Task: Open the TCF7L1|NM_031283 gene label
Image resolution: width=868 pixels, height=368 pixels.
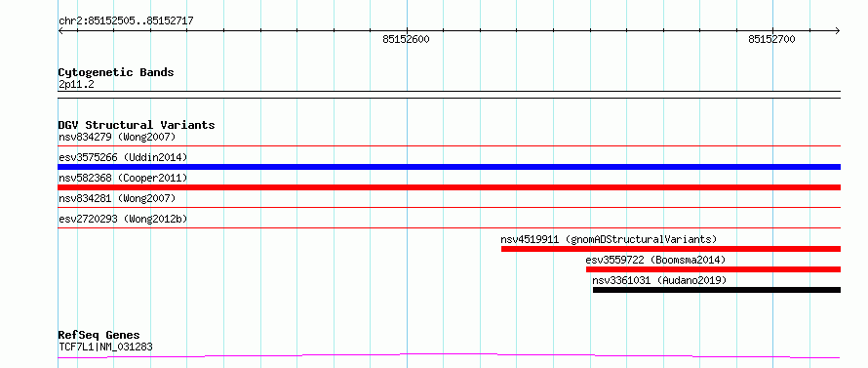Action: point(105,347)
